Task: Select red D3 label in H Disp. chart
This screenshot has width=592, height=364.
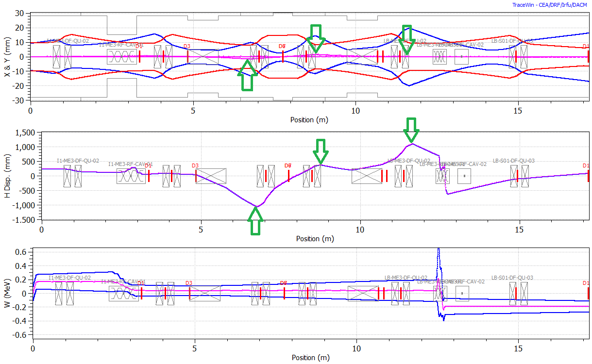Action: (x=195, y=165)
